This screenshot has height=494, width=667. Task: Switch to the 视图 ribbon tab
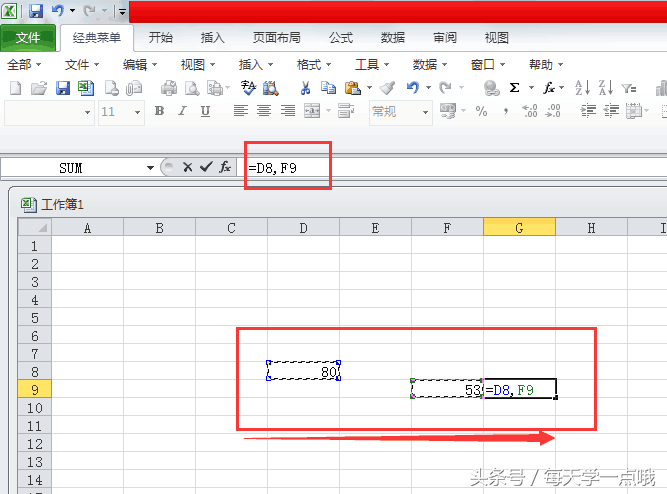(x=496, y=38)
